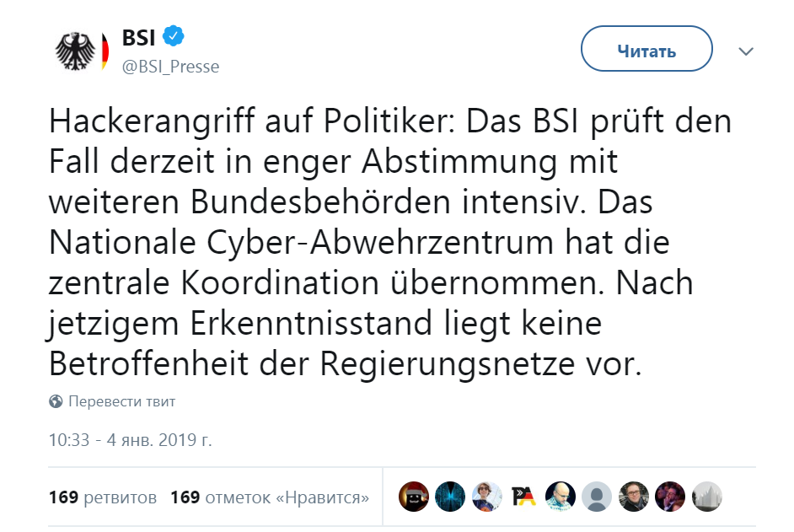794x532 pixels.
Task: Open the blue matrix avatar profile
Action: click(450, 497)
